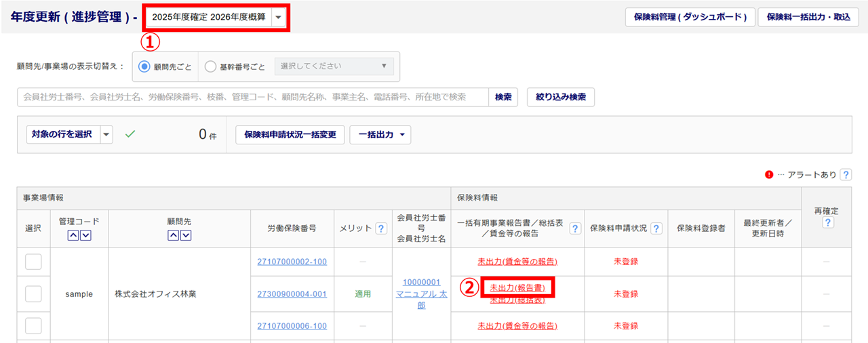868x343 pixels.
Task: Click help icon in 保険料申請状況 header
Action: tap(656, 229)
